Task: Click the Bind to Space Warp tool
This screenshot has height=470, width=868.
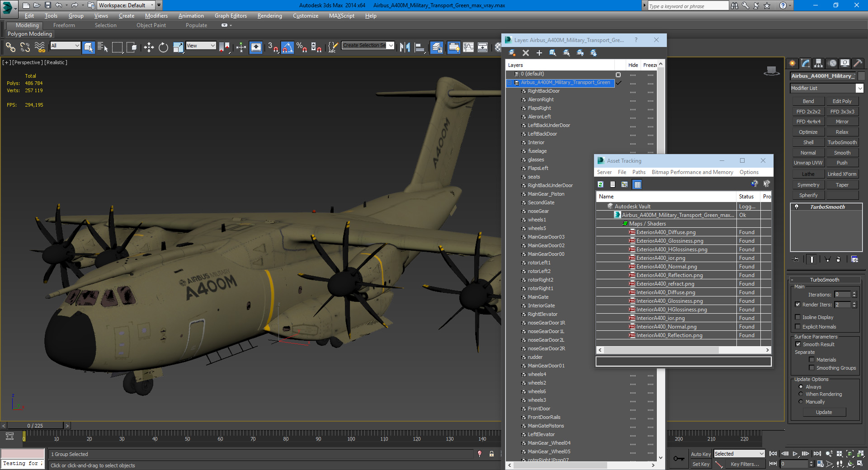Action: 40,47
